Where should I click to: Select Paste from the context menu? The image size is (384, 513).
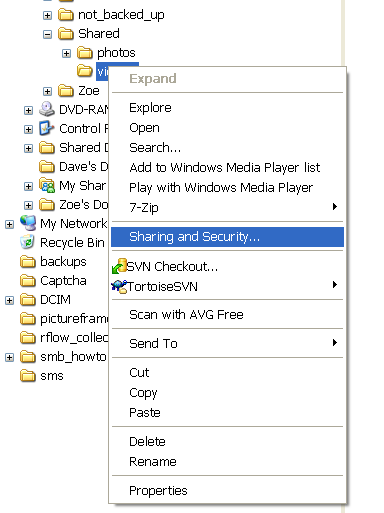pyautogui.click(x=227, y=412)
